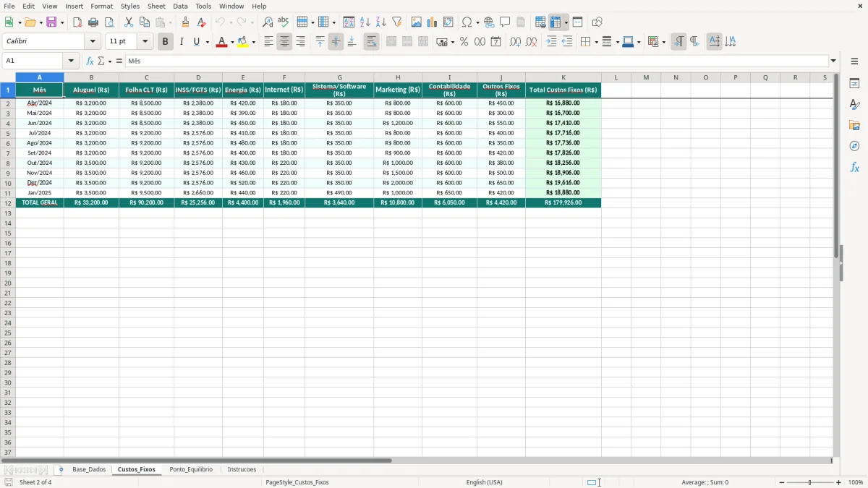Toggle Align Right
Viewport: 868px width, 488px height.
pos(300,42)
